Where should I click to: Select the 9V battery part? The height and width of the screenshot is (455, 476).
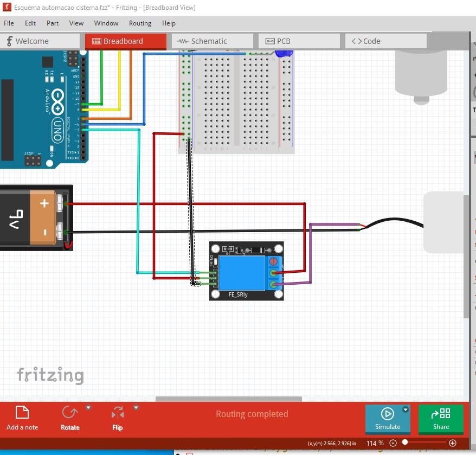[x=36, y=217]
